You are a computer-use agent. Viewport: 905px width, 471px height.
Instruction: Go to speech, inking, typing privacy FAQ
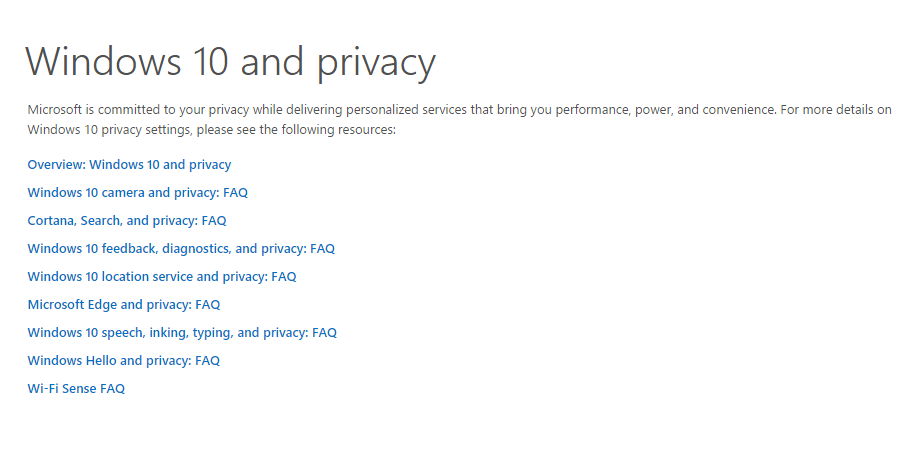(x=182, y=332)
